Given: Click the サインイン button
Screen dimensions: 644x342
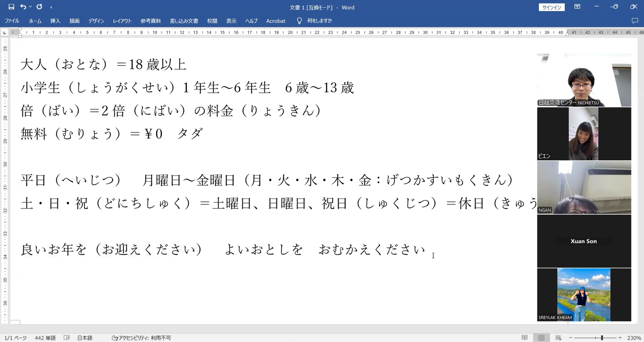Looking at the screenshot, I should [x=552, y=7].
